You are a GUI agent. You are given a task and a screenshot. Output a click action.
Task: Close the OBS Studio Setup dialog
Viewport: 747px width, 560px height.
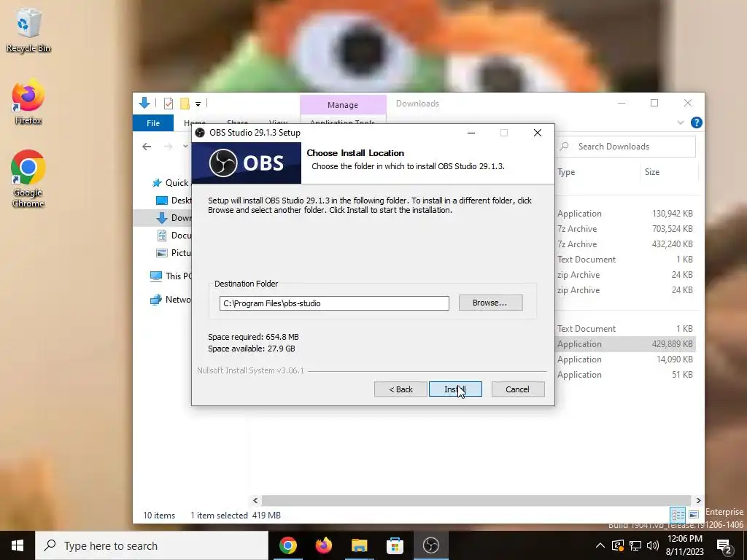[x=538, y=133]
